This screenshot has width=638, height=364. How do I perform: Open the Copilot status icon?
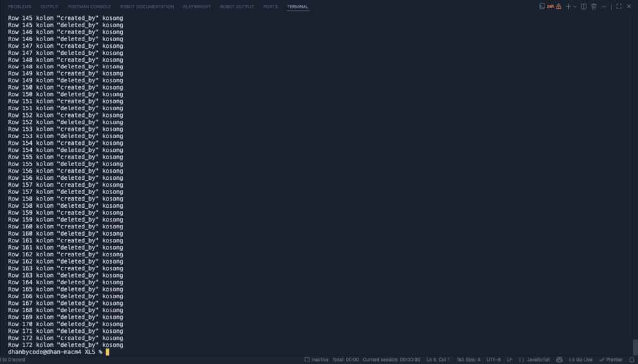tap(559, 360)
